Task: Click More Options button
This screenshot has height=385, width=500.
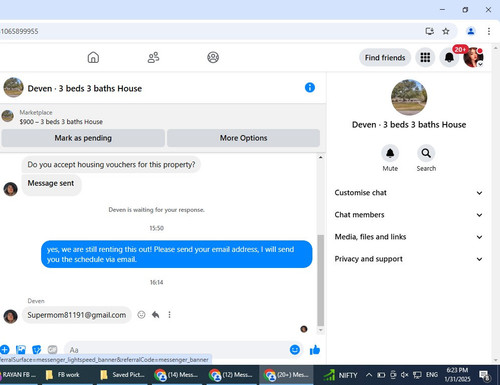Action: click(243, 138)
